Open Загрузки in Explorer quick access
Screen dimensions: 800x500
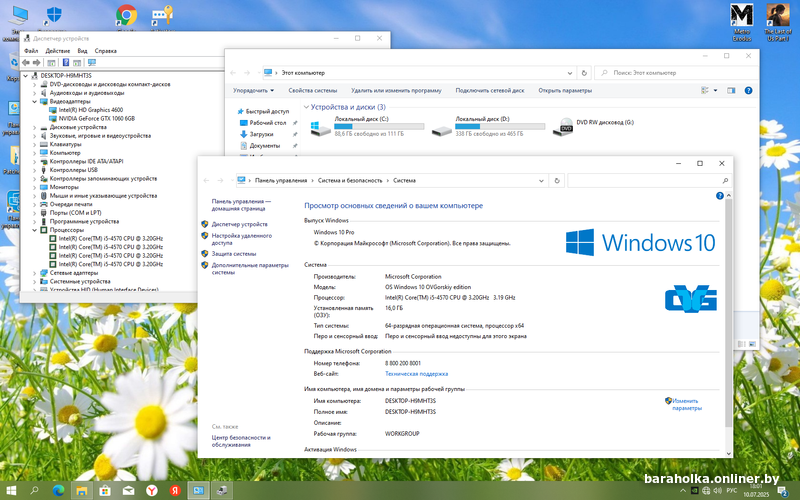261,134
